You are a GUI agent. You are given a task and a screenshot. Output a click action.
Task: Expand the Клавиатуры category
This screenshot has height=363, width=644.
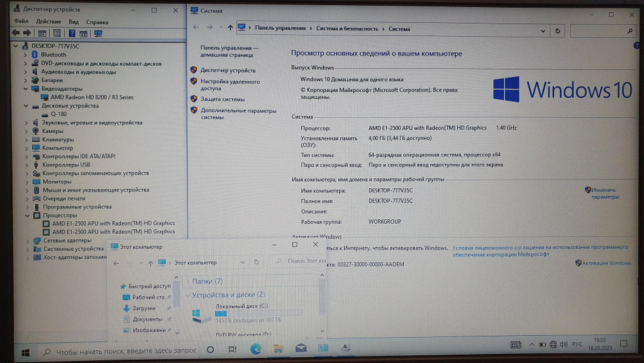[26, 140]
